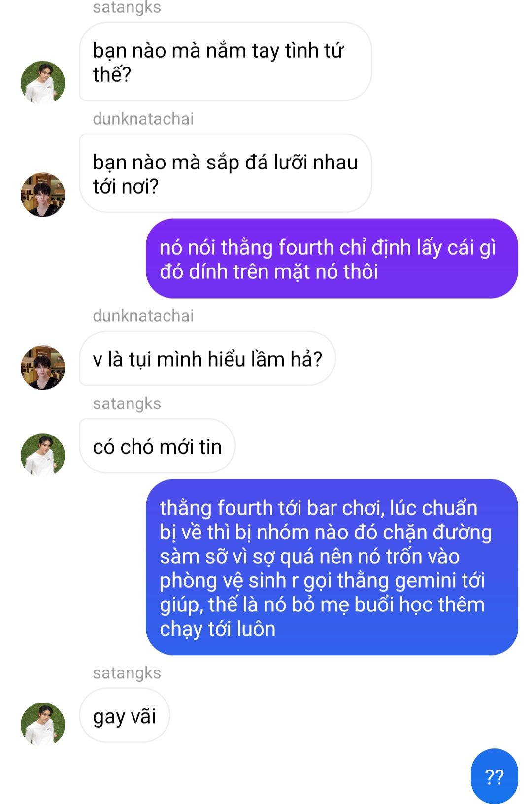Tap the purple 'nó nói thằng fourth' sent message
This screenshot has width=532, height=804.
tap(332, 259)
